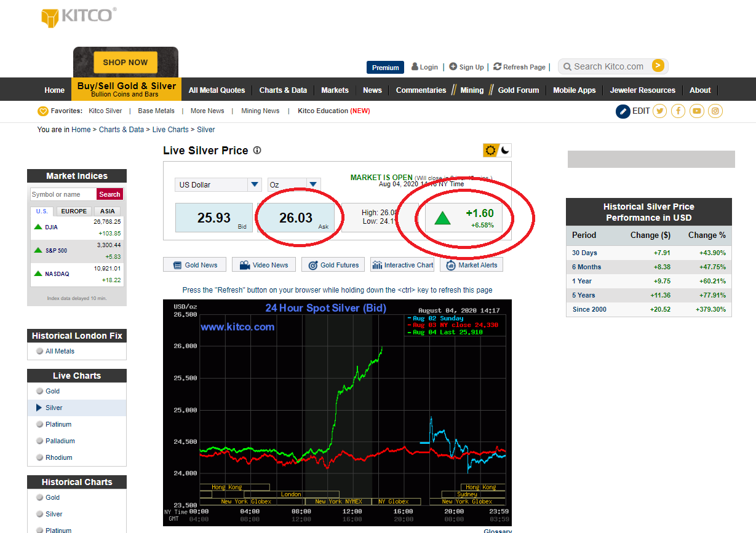Click the Interactive Chart icon
The height and width of the screenshot is (533, 756).
(x=377, y=265)
